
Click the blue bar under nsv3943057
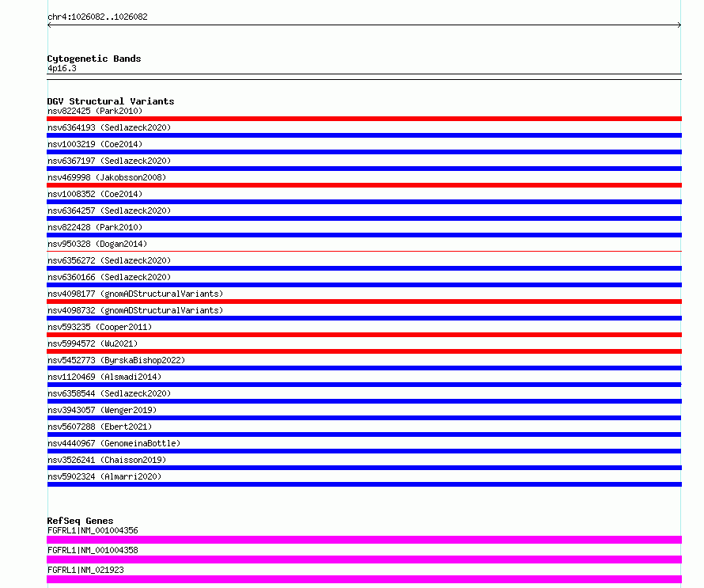tap(364, 418)
